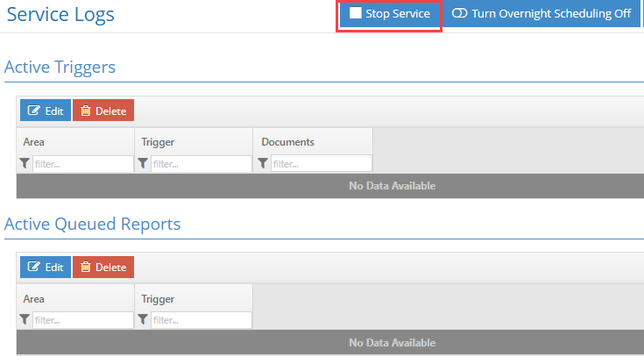This screenshot has height=364, width=644.
Task: Focus the Trigger filter field in Active Triggers
Action: tap(201, 164)
